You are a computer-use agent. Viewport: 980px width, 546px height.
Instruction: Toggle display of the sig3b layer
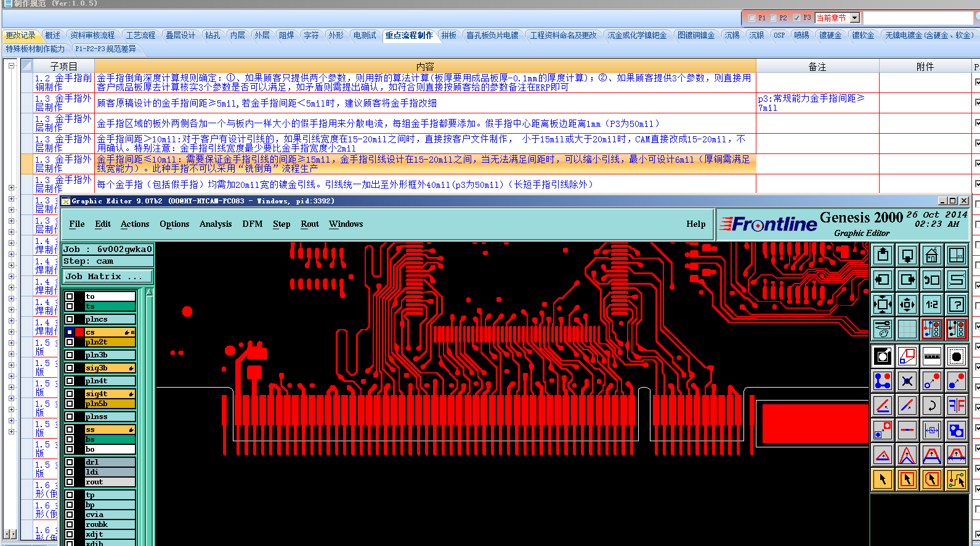(x=70, y=368)
